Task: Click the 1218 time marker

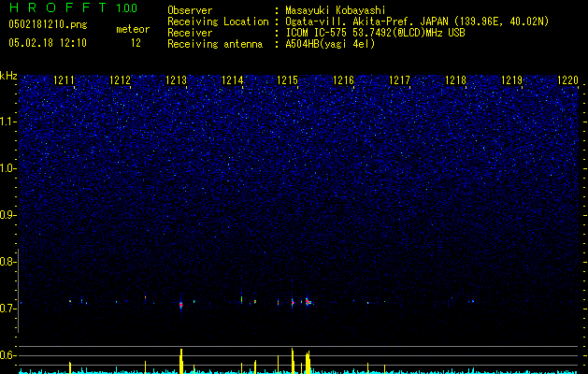Action: (455, 79)
